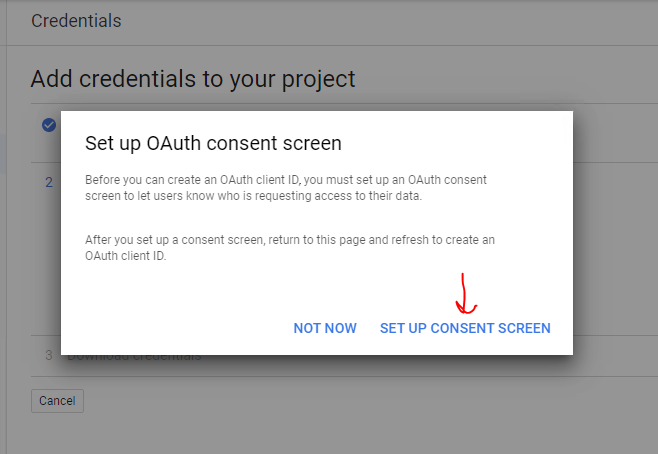Screen dimensions: 658x454
Task: Select the step 2 number indicator
Action: click(x=49, y=182)
